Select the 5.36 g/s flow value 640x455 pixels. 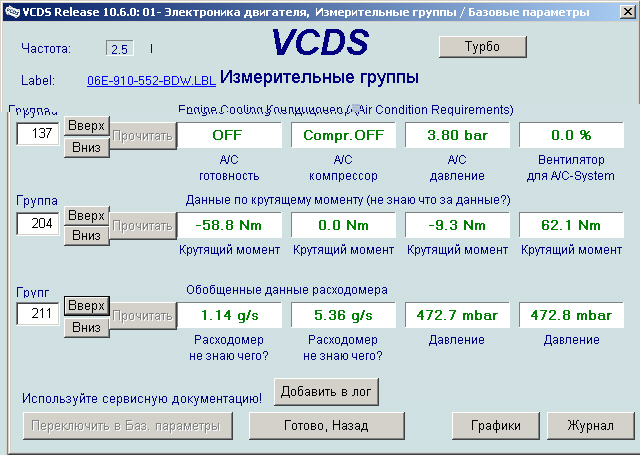coord(343,315)
